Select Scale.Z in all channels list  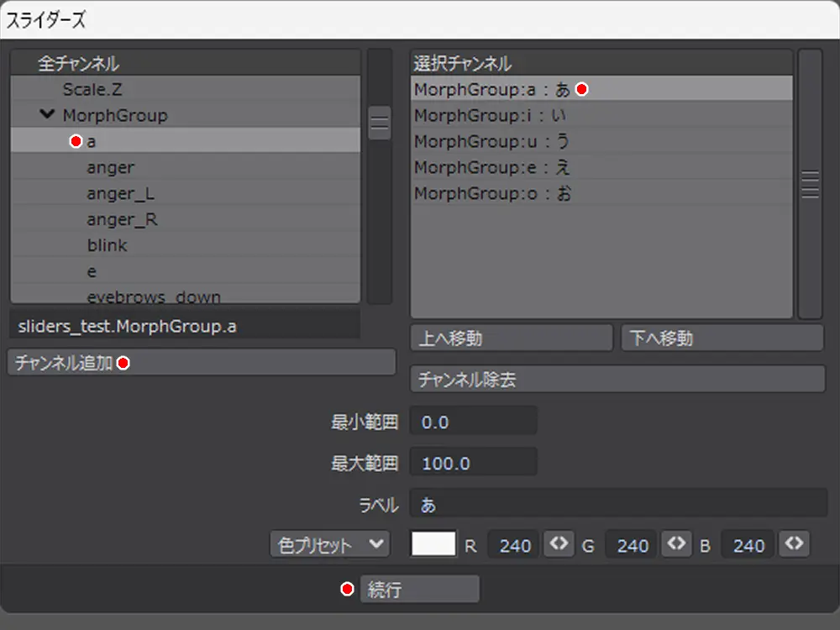pos(92,89)
